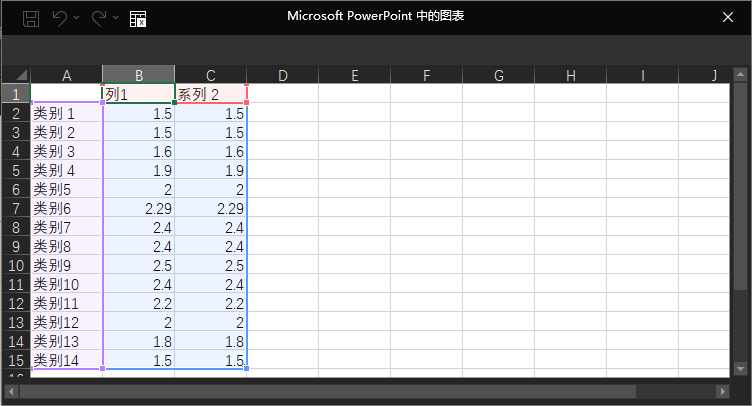Image resolution: width=752 pixels, height=406 pixels.
Task: Select cell with 类别7
Action: tap(67, 227)
